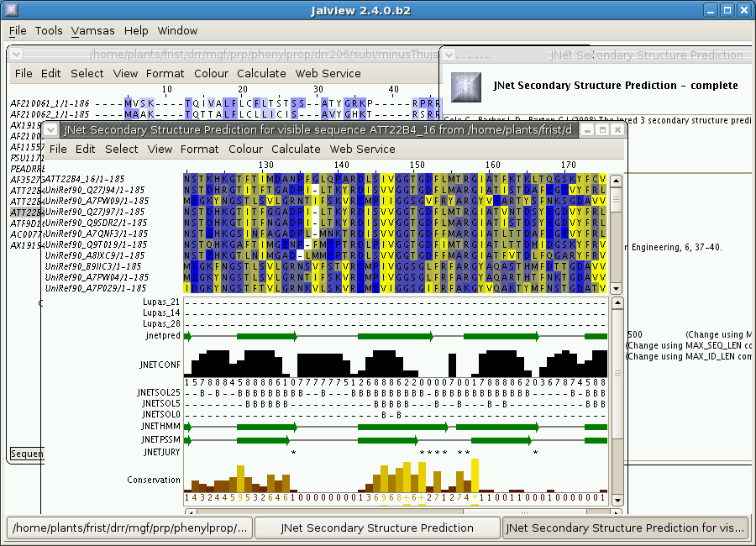This screenshot has height=546, width=756.
Task: Open the Edit menu in the front JNet window
Action: [x=86, y=149]
